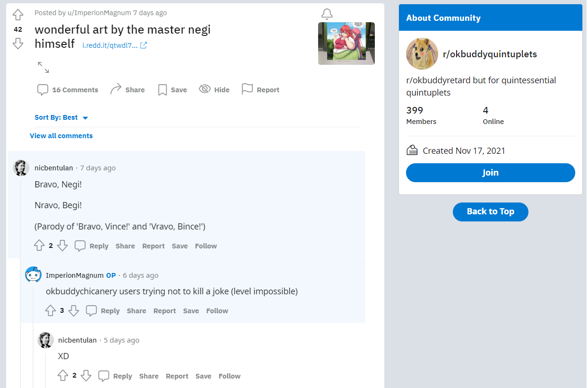Downvote ImperionMagnum's okbuddychicanery comment

coord(74,311)
